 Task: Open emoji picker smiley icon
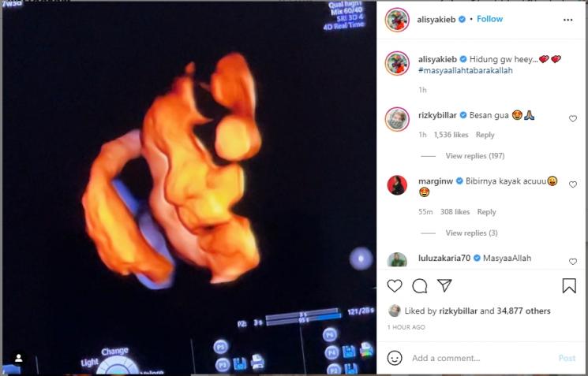tap(395, 358)
